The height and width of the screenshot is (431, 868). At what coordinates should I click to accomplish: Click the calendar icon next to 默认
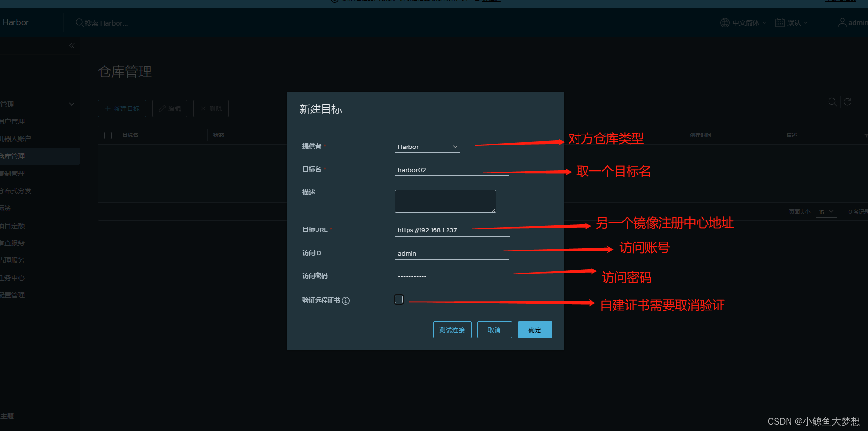pyautogui.click(x=779, y=23)
